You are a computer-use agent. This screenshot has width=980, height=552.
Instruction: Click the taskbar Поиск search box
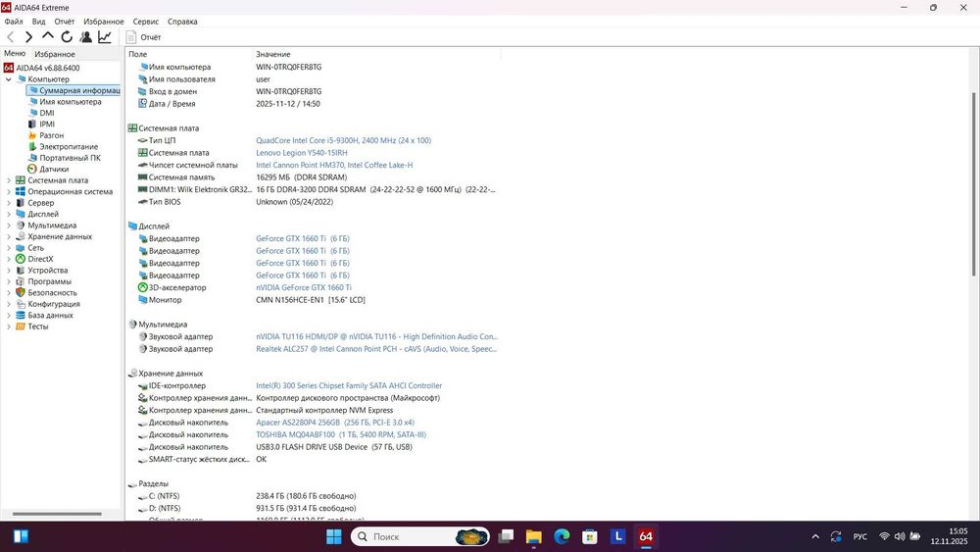click(420, 536)
